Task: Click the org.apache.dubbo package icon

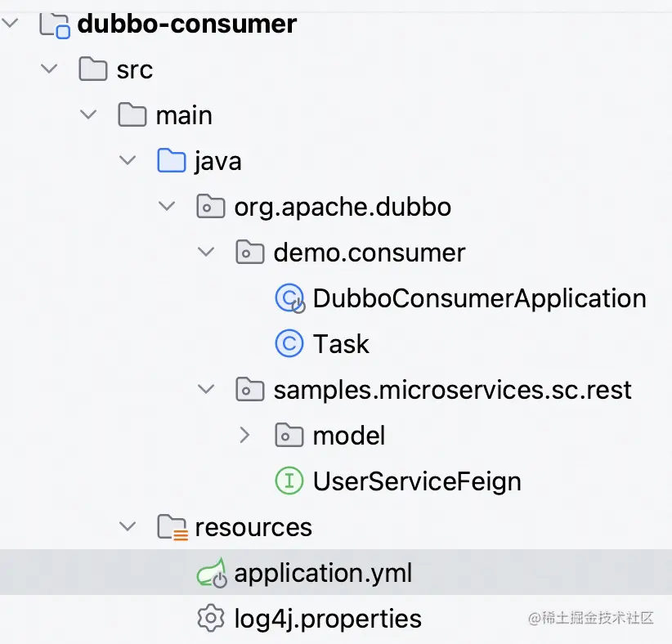Action: [211, 207]
